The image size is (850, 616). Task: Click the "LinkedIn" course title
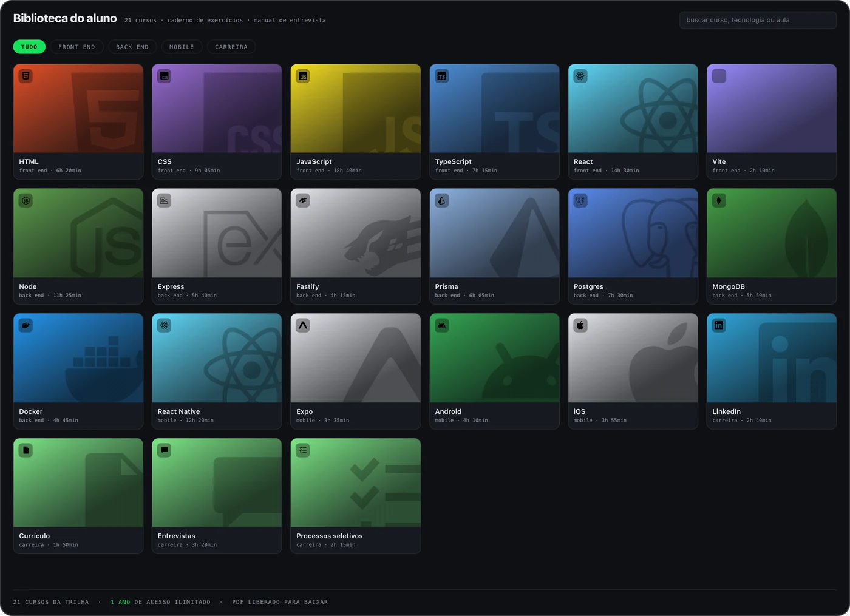(x=726, y=412)
